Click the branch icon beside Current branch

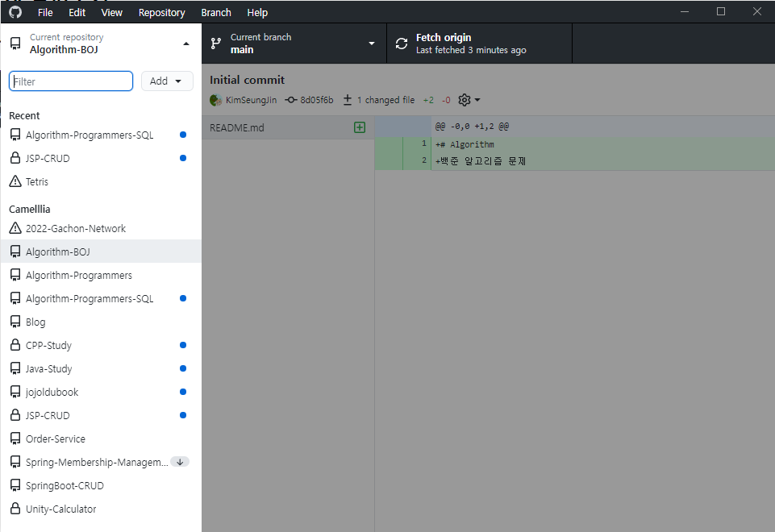coord(216,44)
